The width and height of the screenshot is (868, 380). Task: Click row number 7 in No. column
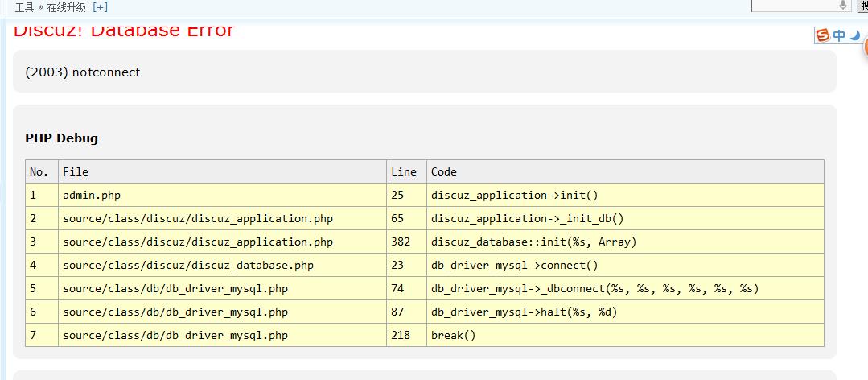point(42,335)
